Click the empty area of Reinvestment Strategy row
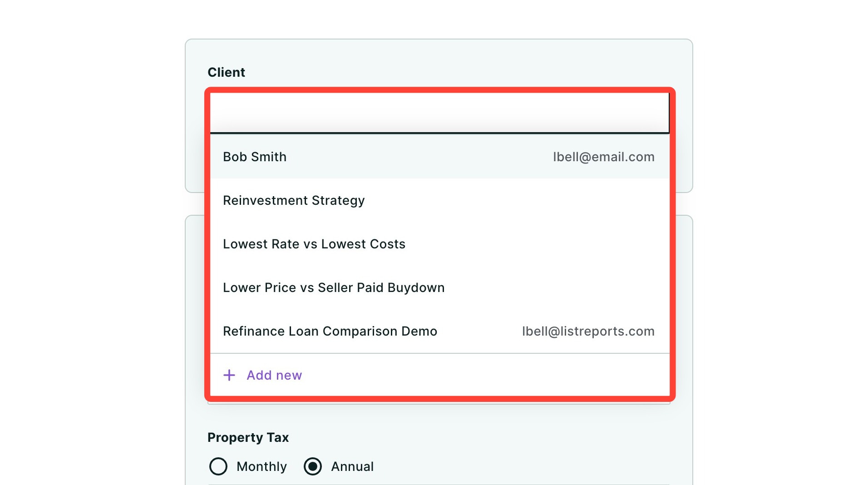Image resolution: width=868 pixels, height=485 pixels. tap(518, 200)
